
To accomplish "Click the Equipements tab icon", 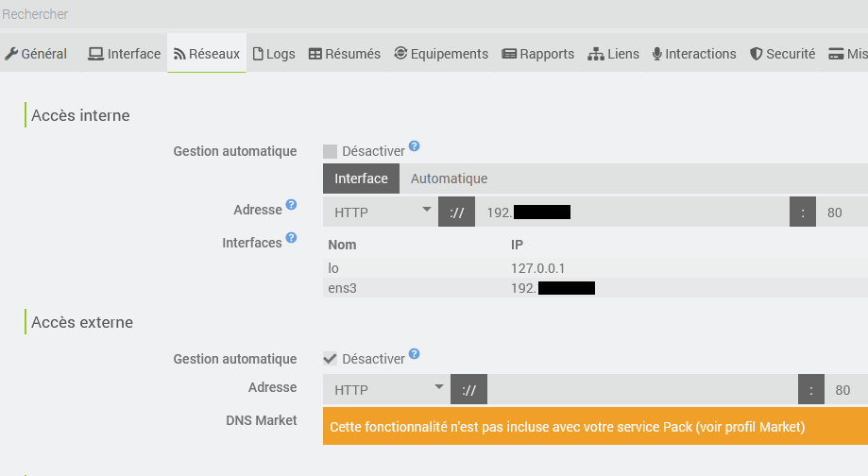I will (400, 54).
